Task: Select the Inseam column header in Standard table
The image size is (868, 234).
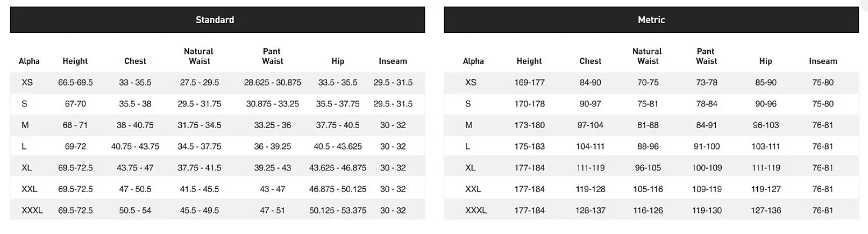Action: coord(393,61)
